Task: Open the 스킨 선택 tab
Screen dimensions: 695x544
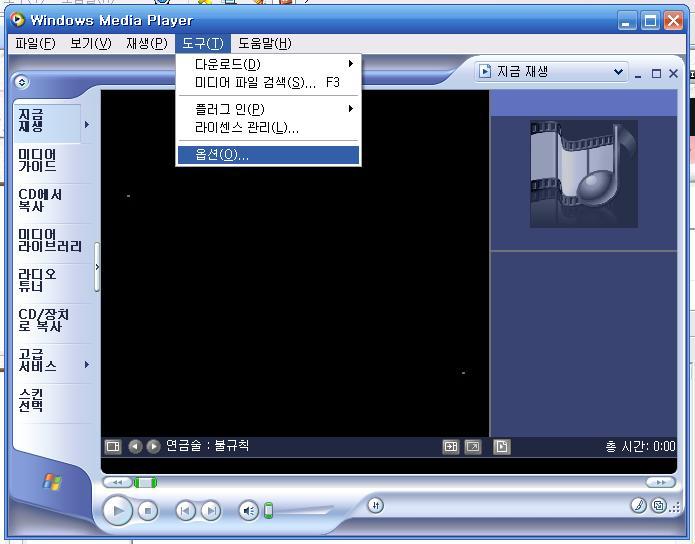Action: pos(52,400)
